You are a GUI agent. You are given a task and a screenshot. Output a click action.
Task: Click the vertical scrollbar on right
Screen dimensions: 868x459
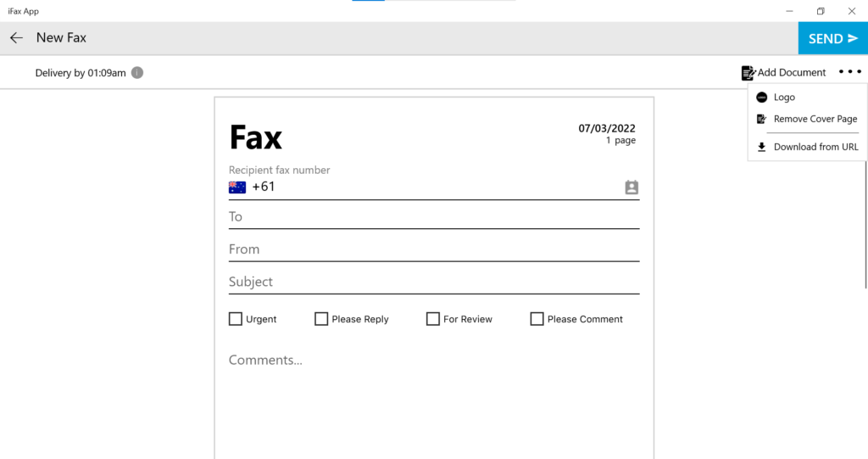pyautogui.click(x=865, y=225)
